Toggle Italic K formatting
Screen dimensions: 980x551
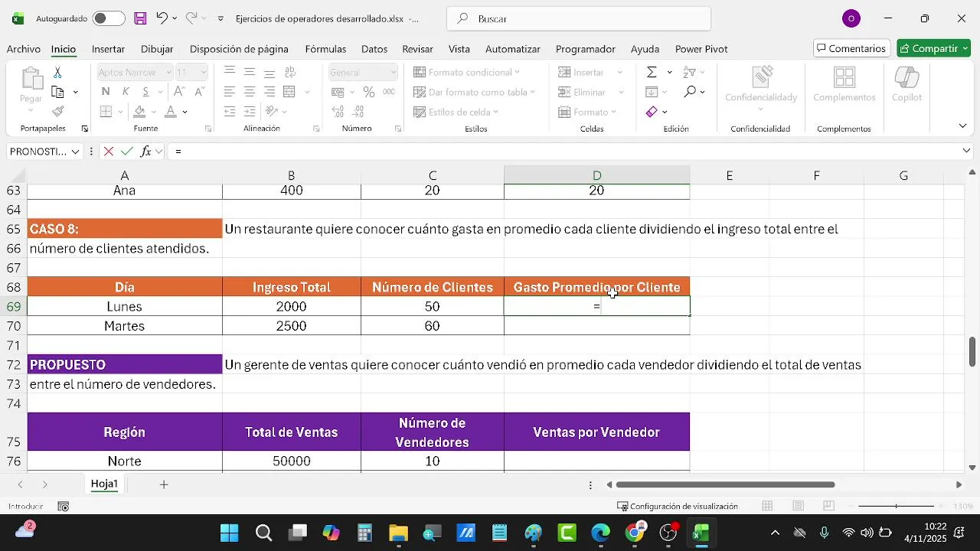click(x=125, y=92)
